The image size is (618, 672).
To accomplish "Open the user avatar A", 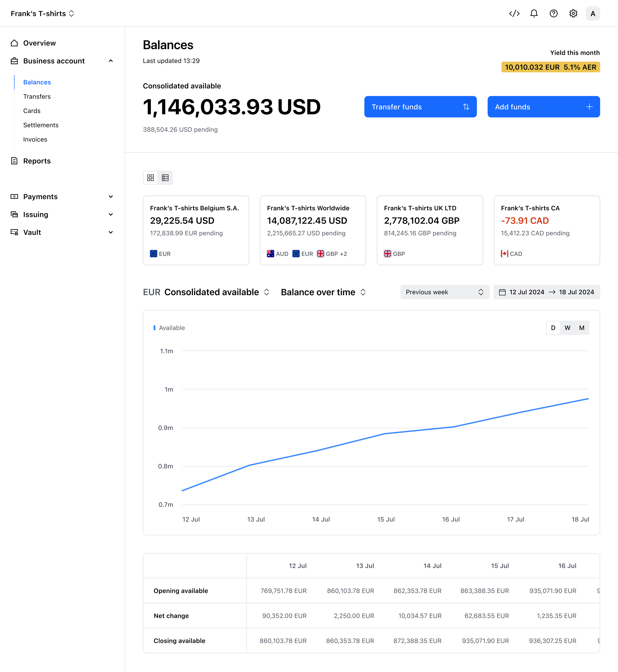I will 593,13.
